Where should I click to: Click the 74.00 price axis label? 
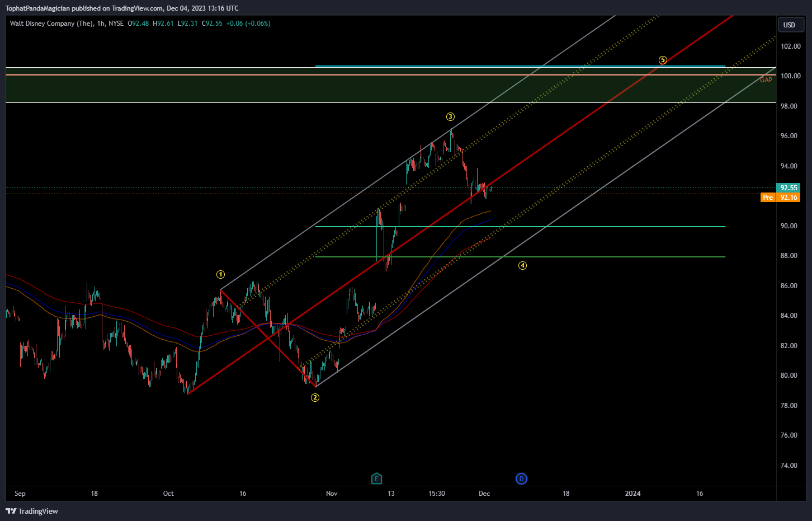(x=789, y=466)
